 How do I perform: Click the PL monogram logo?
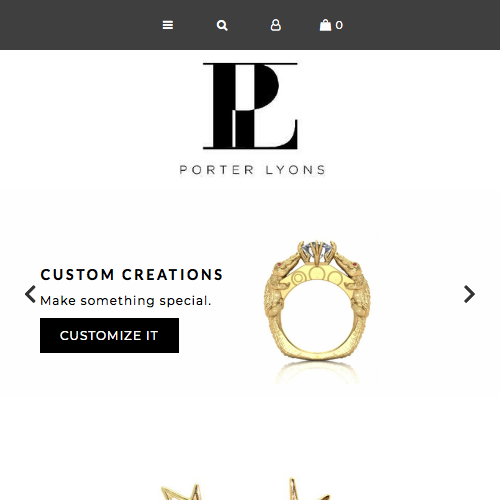click(250, 106)
